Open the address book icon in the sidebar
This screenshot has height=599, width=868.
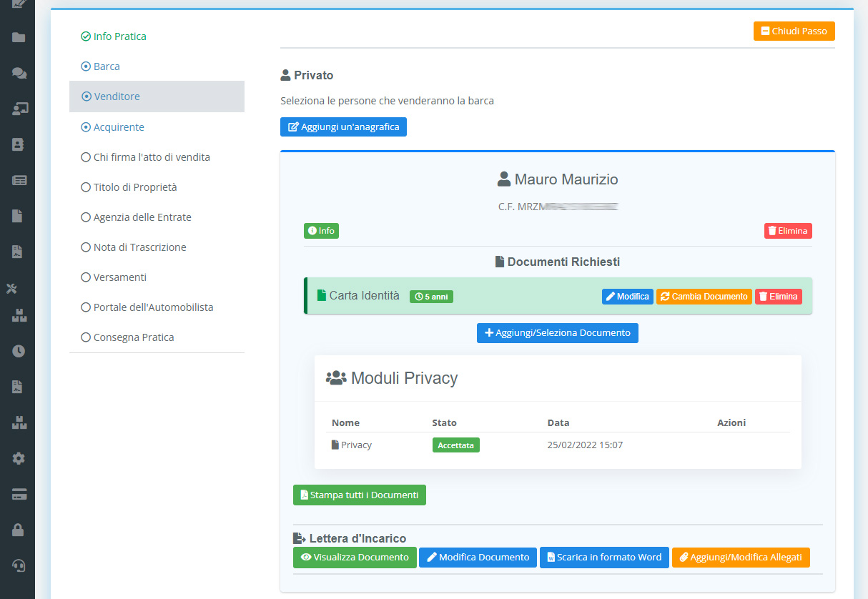pos(19,144)
